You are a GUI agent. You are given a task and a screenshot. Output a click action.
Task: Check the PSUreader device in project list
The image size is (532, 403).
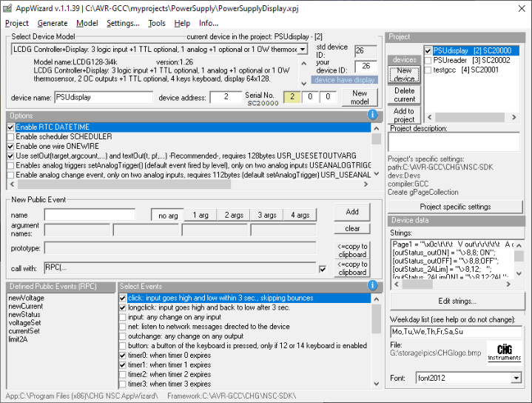pyautogui.click(x=428, y=61)
